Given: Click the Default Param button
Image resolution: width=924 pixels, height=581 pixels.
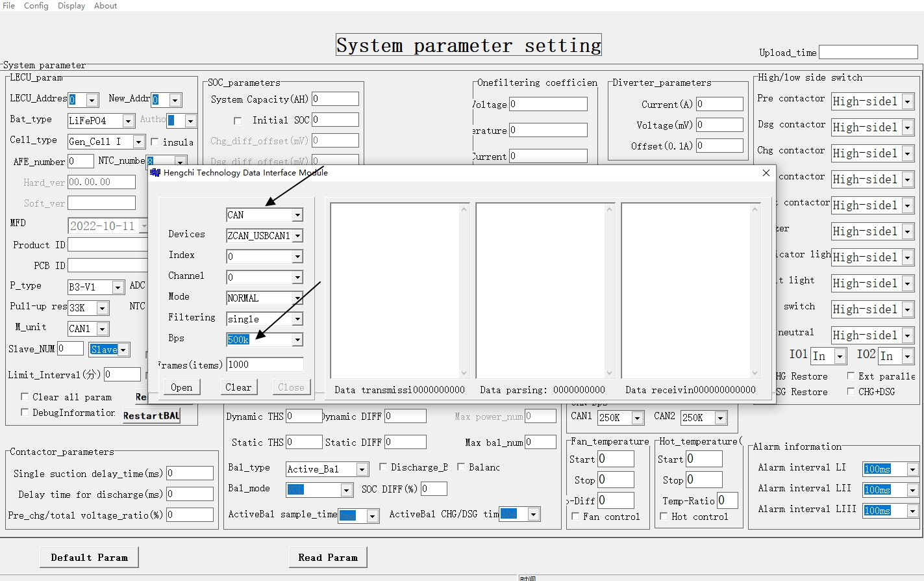Looking at the screenshot, I should [x=90, y=558].
